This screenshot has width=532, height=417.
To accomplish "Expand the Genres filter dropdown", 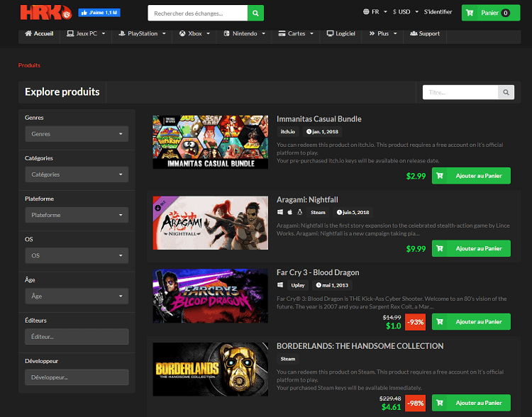I will point(77,133).
